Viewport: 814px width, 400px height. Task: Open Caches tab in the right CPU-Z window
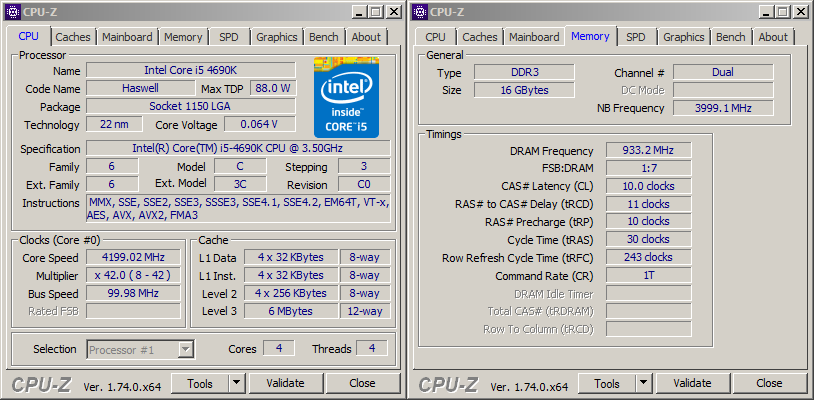[x=480, y=37]
